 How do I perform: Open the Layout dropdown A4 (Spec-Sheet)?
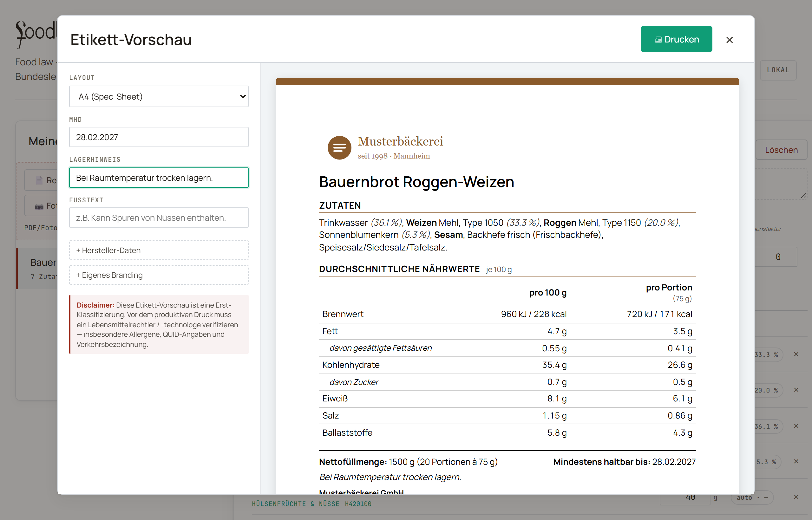pos(159,97)
